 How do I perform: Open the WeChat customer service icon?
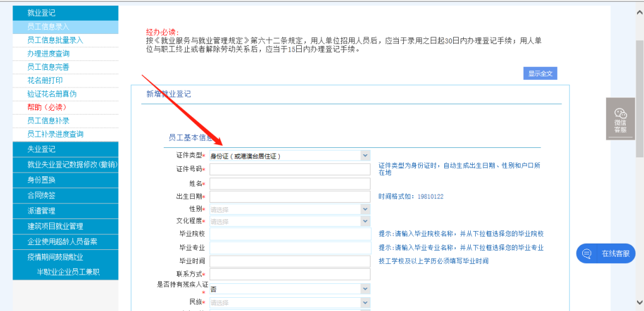[x=620, y=114]
